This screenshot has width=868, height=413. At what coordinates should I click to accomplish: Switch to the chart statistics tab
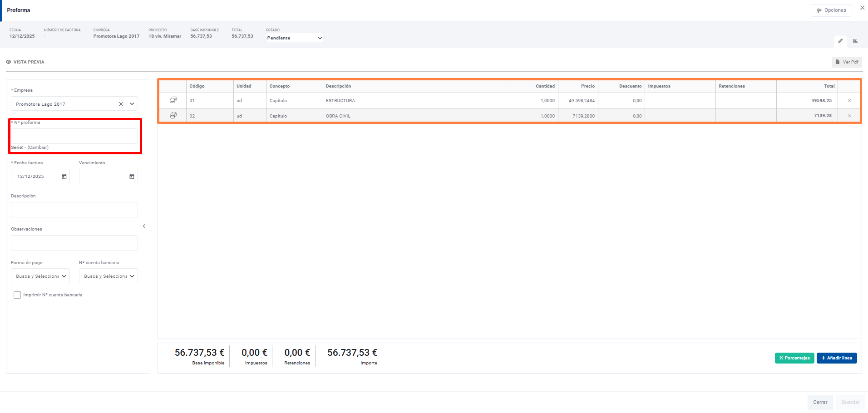[x=855, y=41]
